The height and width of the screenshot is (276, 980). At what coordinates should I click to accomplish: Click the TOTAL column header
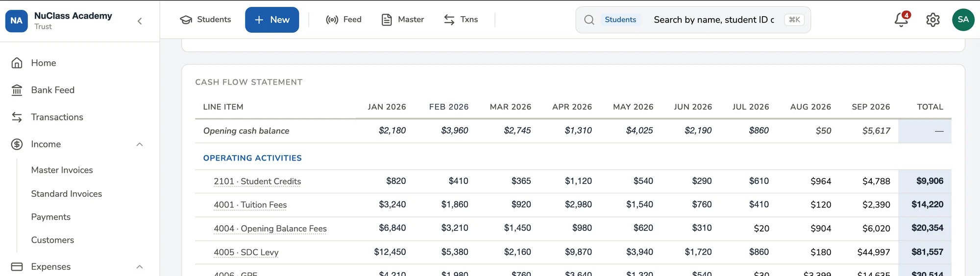(930, 107)
